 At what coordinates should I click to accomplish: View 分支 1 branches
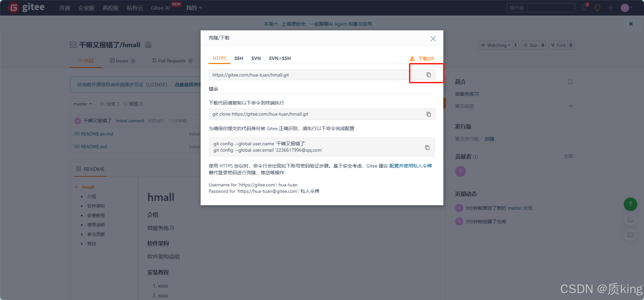[x=110, y=104]
